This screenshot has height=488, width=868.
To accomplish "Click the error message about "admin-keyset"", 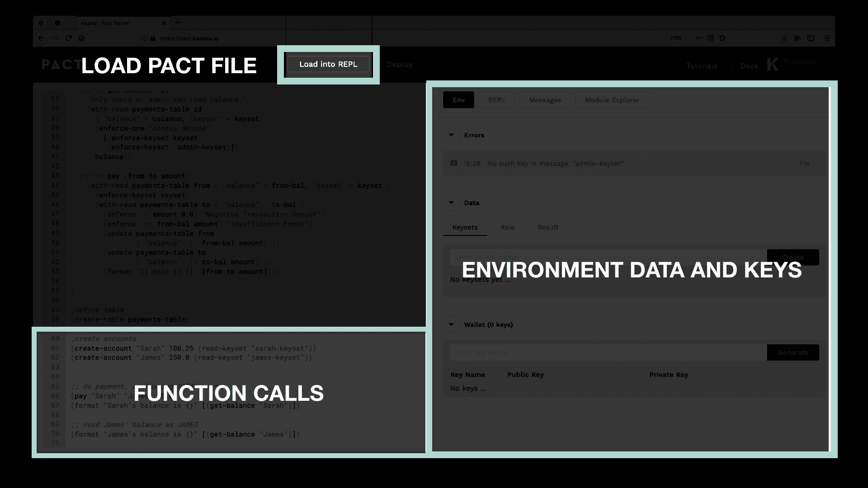I will tap(555, 164).
